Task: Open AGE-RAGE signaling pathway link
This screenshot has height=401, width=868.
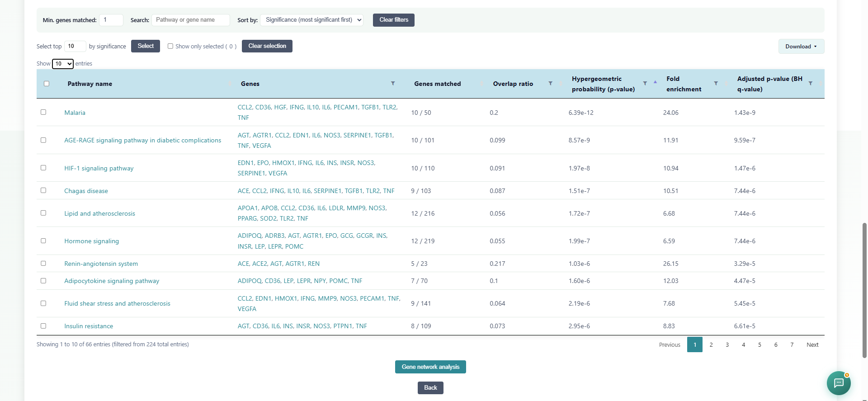Action: tap(143, 140)
